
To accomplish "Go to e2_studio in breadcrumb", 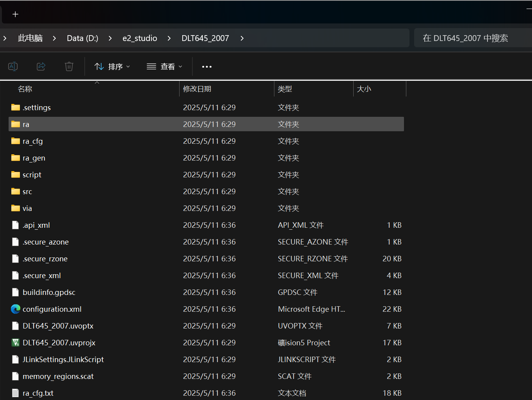I will pyautogui.click(x=140, y=38).
